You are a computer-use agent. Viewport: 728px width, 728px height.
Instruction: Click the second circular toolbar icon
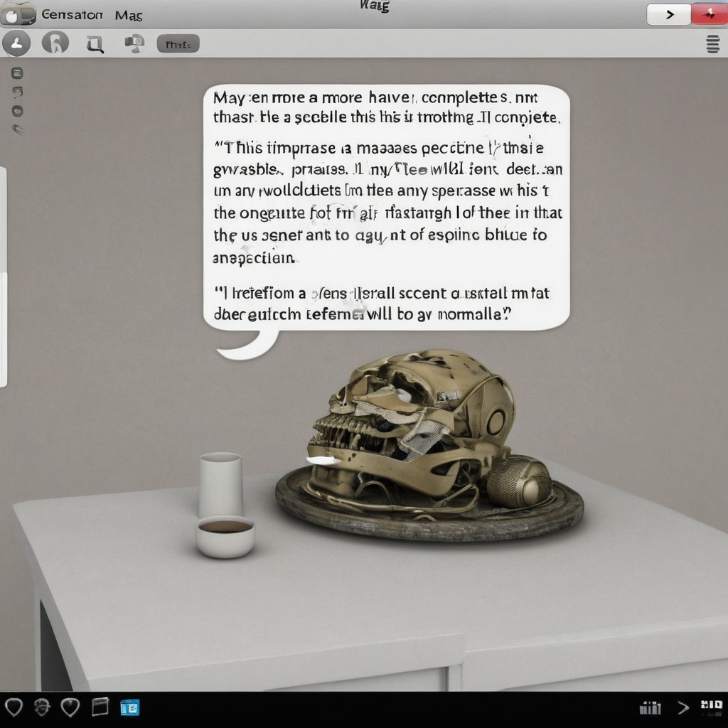[x=55, y=43]
